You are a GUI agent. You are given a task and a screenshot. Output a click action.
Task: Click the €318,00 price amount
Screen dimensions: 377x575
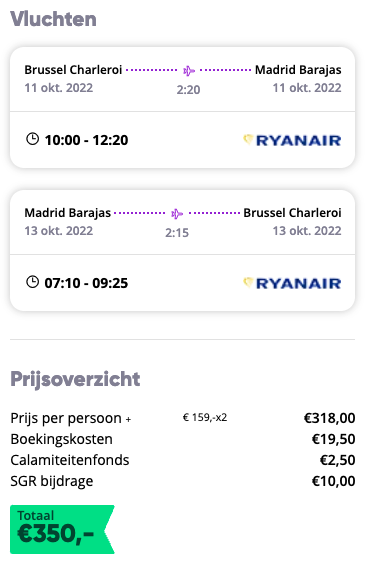[x=329, y=418]
